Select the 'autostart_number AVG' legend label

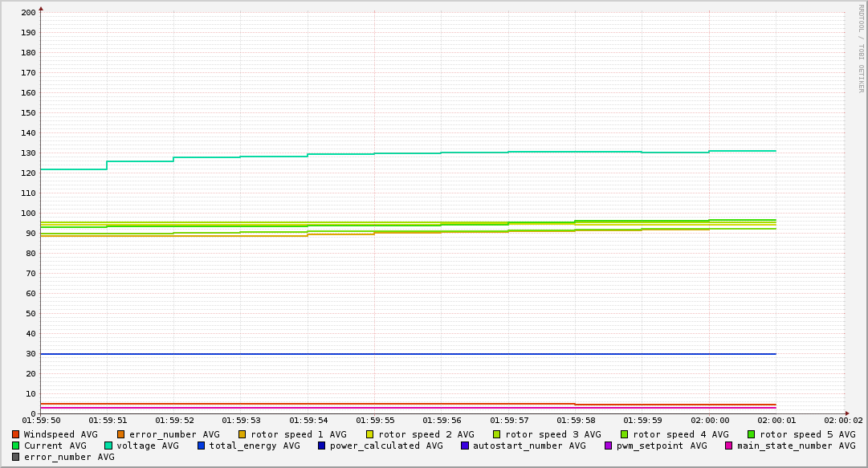(x=529, y=446)
